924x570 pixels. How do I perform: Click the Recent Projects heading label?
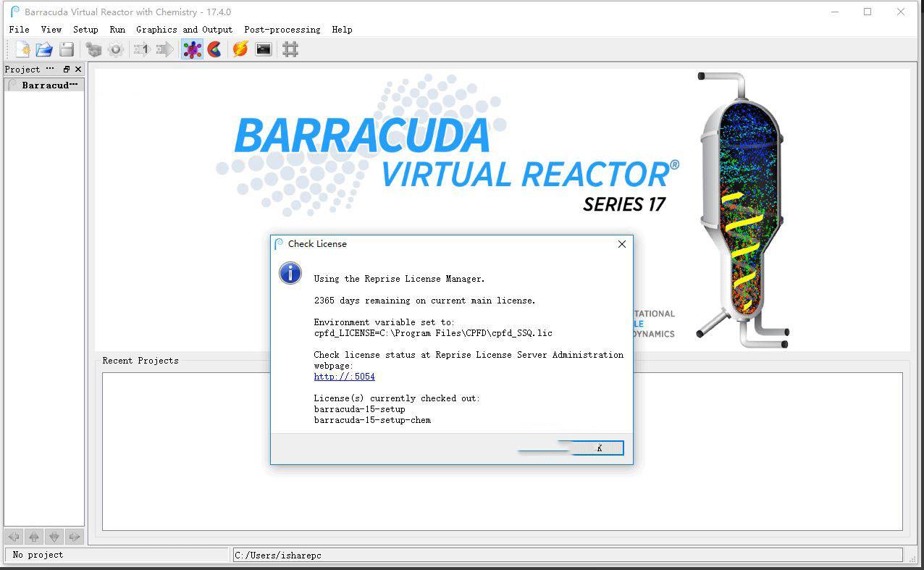pyautogui.click(x=140, y=361)
